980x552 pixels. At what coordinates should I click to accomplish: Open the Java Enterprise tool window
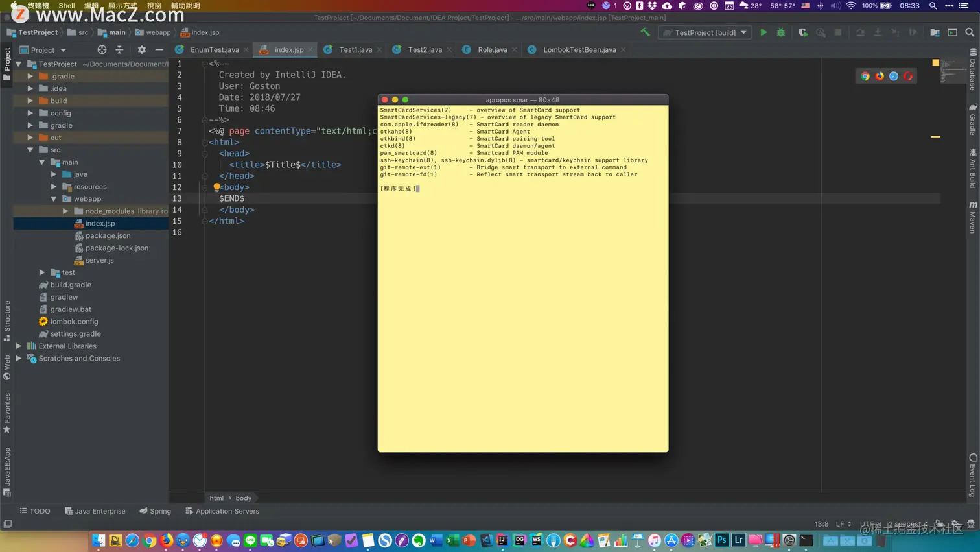95,511
